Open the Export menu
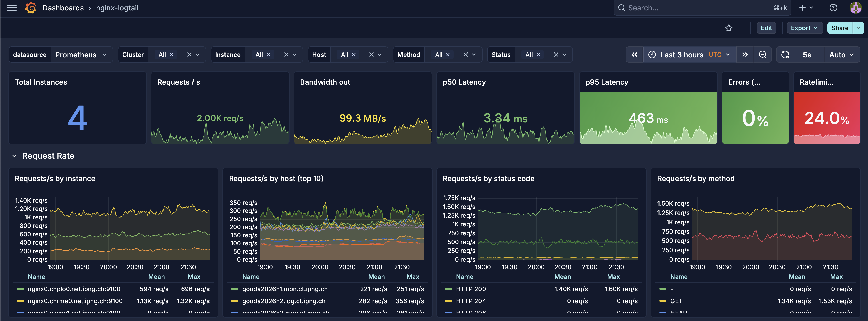868x321 pixels. [804, 28]
